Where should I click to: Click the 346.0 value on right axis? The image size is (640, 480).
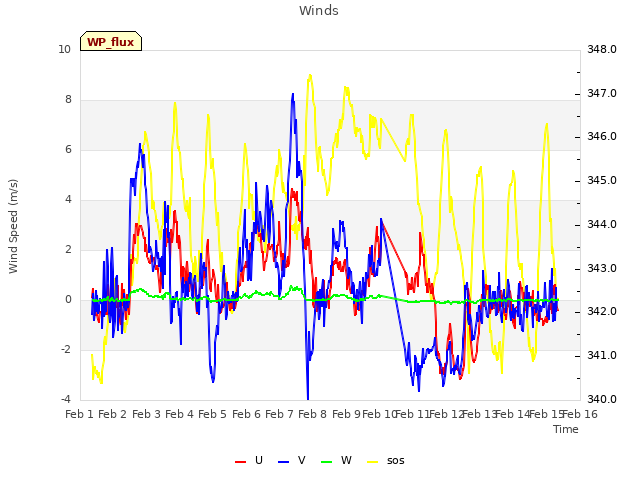(602, 136)
